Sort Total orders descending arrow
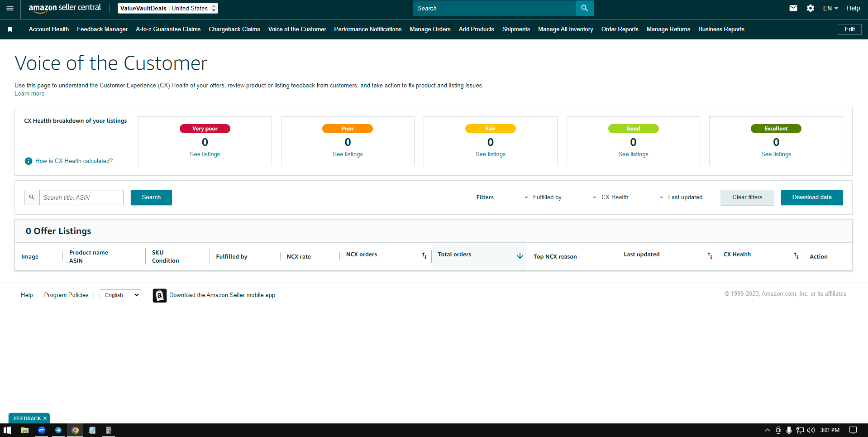This screenshot has width=868, height=437. coord(520,256)
